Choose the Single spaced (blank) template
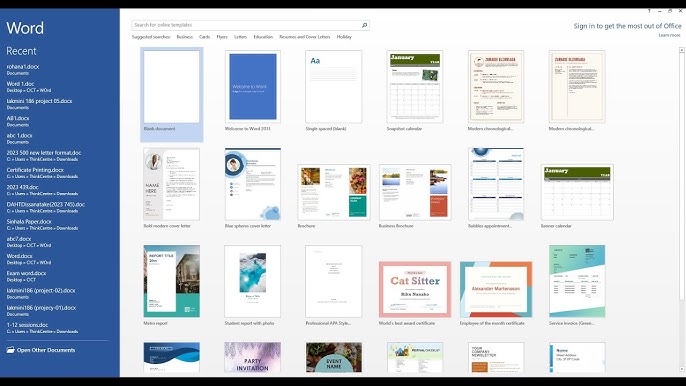 (x=333, y=91)
